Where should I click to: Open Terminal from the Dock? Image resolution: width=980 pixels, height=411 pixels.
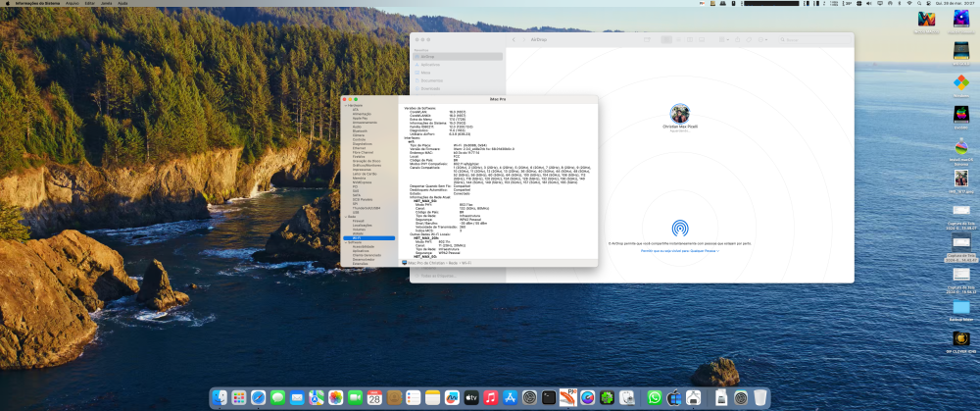(x=549, y=397)
